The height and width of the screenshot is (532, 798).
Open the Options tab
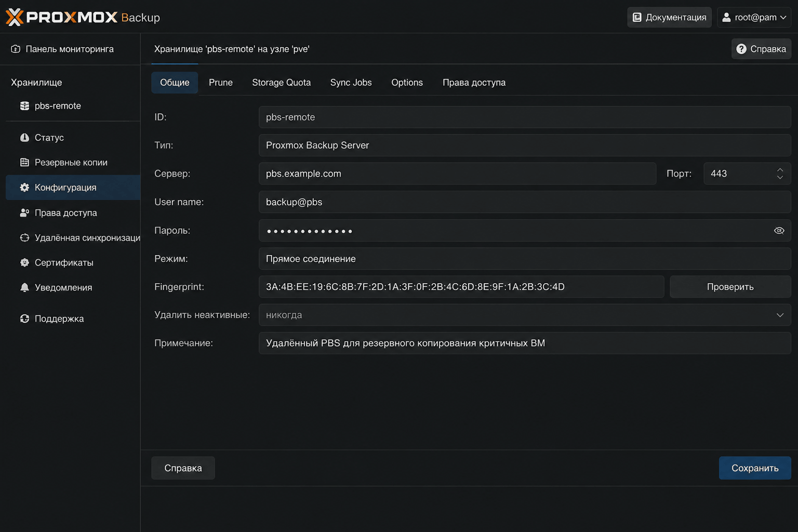(x=407, y=83)
